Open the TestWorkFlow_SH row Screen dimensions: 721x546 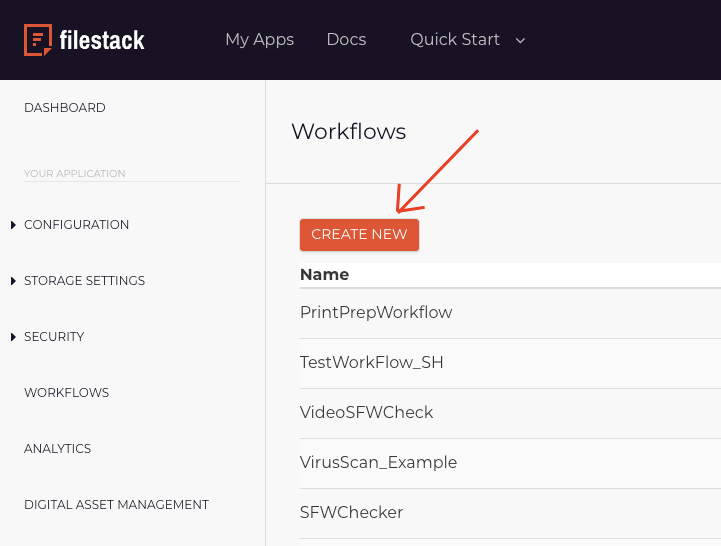coord(510,363)
